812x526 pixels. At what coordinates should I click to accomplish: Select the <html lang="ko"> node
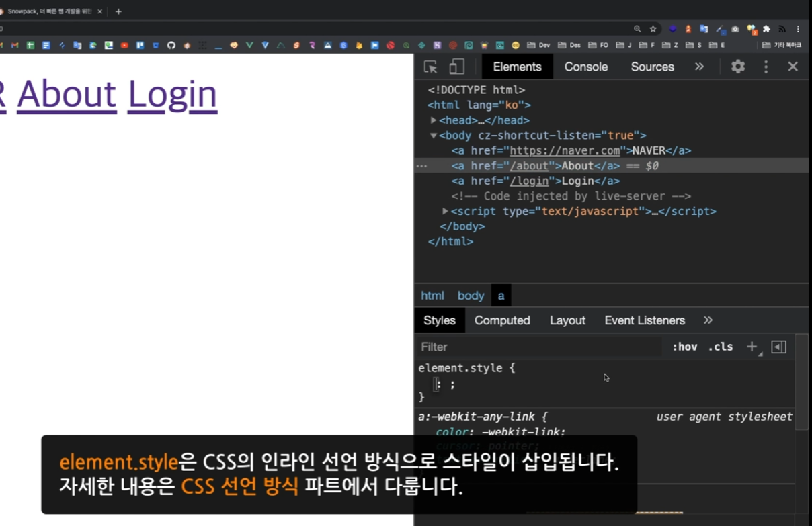pyautogui.click(x=479, y=105)
